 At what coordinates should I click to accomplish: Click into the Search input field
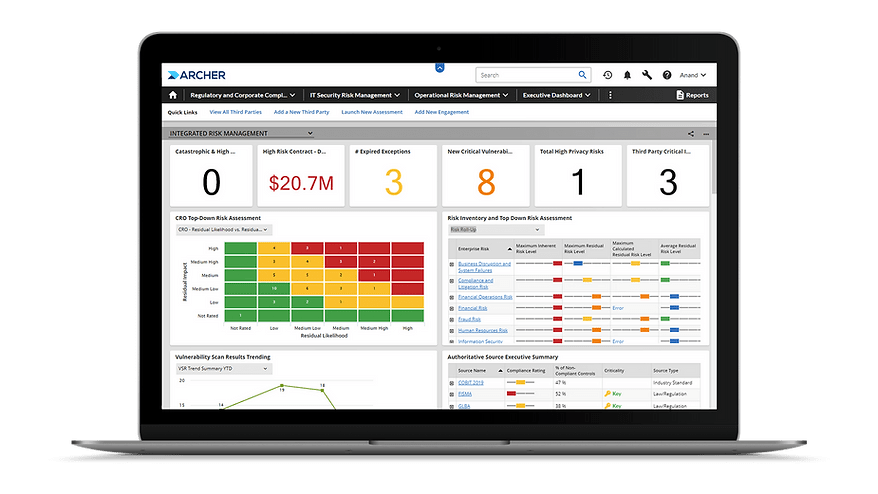[x=525, y=75]
